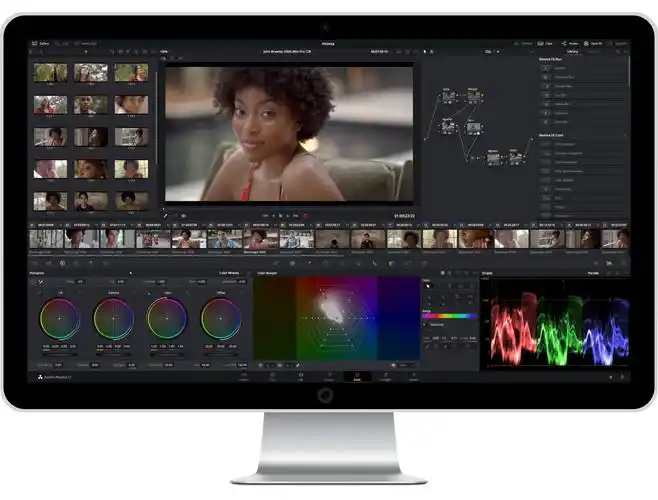Open the Parade scope type dropdown
The image size is (658, 500).
(x=594, y=272)
